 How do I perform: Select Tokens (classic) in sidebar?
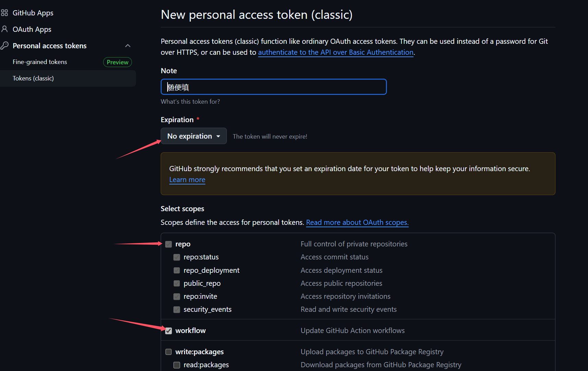coord(33,78)
